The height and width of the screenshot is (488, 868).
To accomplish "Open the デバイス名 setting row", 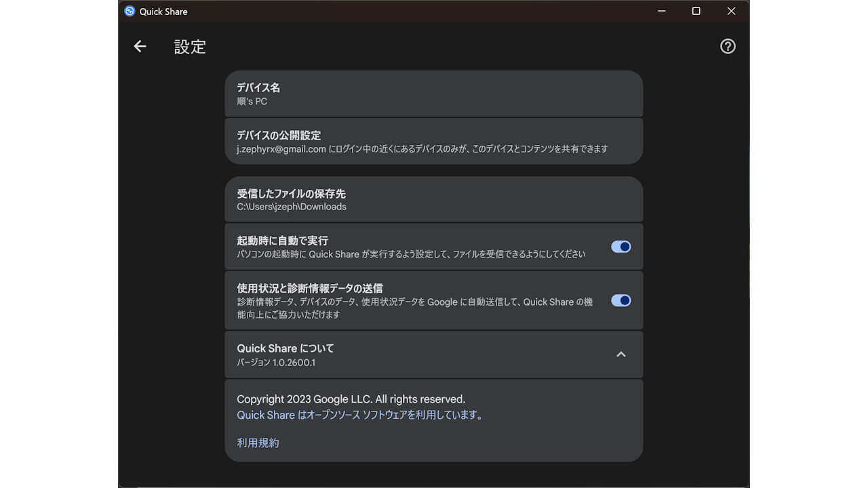I will click(434, 94).
